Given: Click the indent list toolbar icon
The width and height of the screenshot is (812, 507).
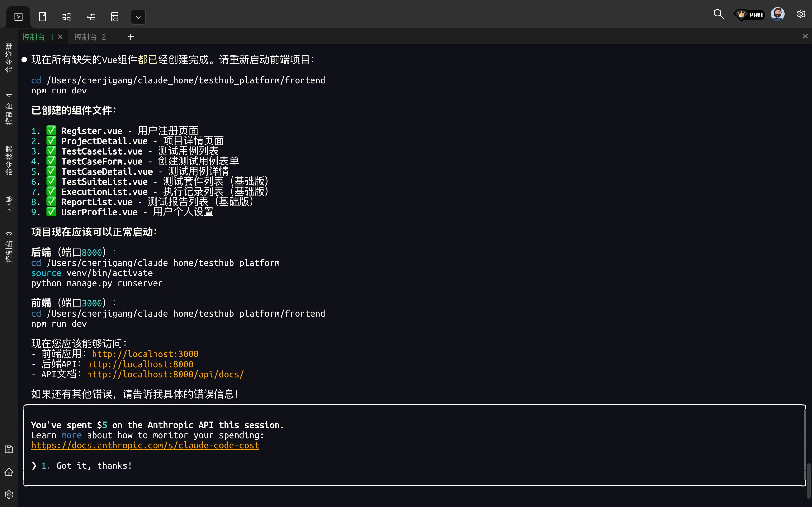Looking at the screenshot, I should [x=91, y=17].
